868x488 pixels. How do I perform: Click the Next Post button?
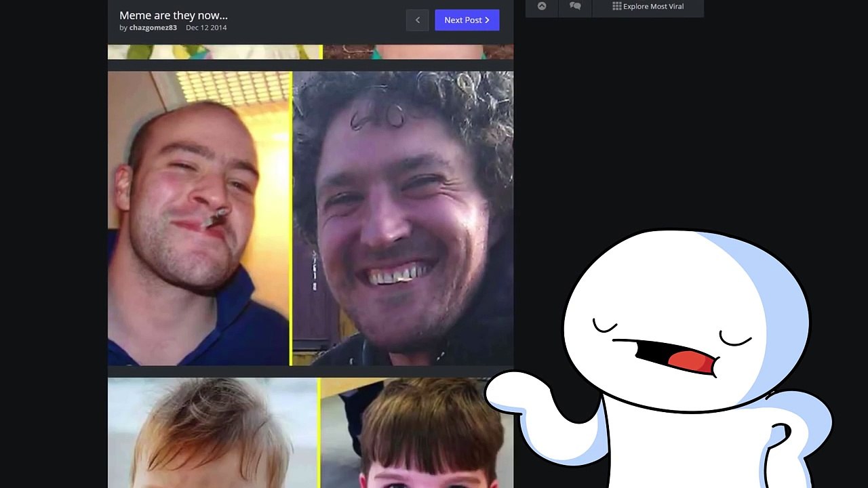click(x=467, y=20)
